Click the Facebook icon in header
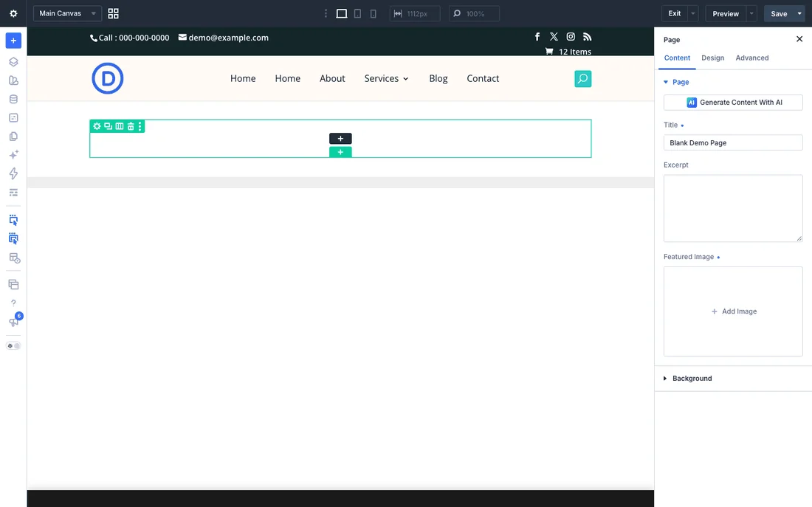Viewport: 812px width, 507px height. click(x=537, y=37)
